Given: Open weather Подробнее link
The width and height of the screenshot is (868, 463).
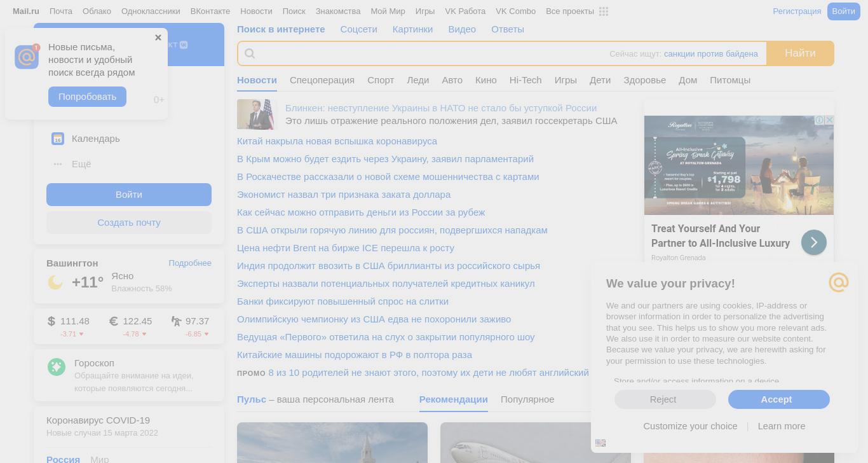Looking at the screenshot, I should pos(190,263).
